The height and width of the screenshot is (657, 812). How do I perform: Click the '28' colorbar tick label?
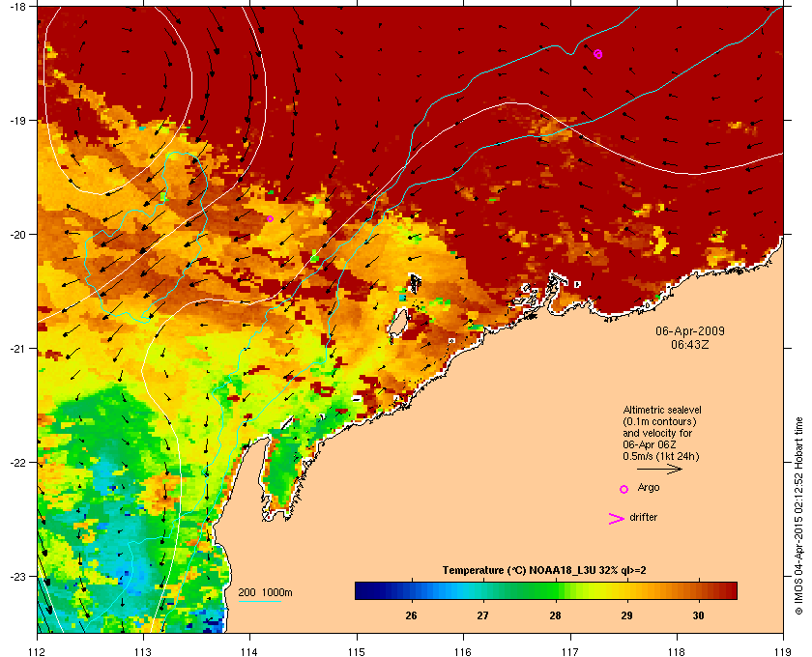click(555, 615)
